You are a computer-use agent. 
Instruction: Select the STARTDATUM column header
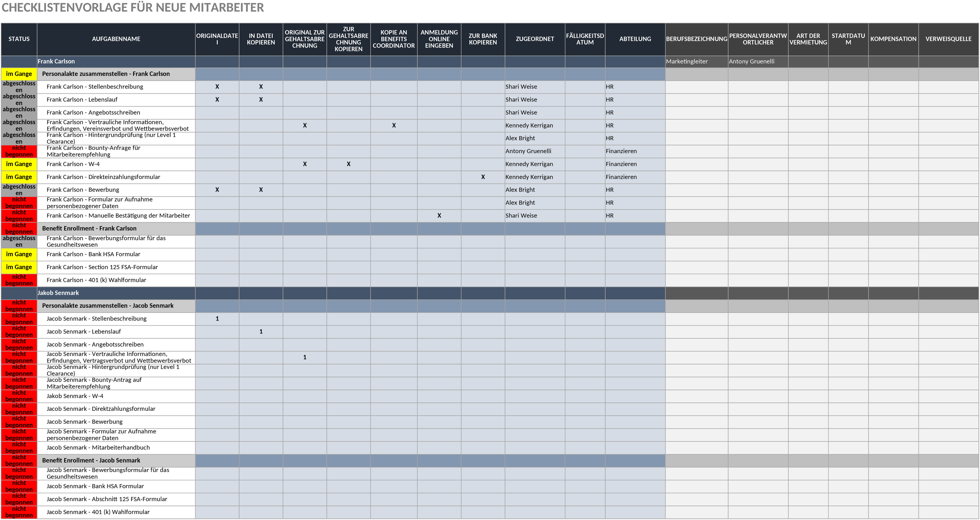(848, 39)
